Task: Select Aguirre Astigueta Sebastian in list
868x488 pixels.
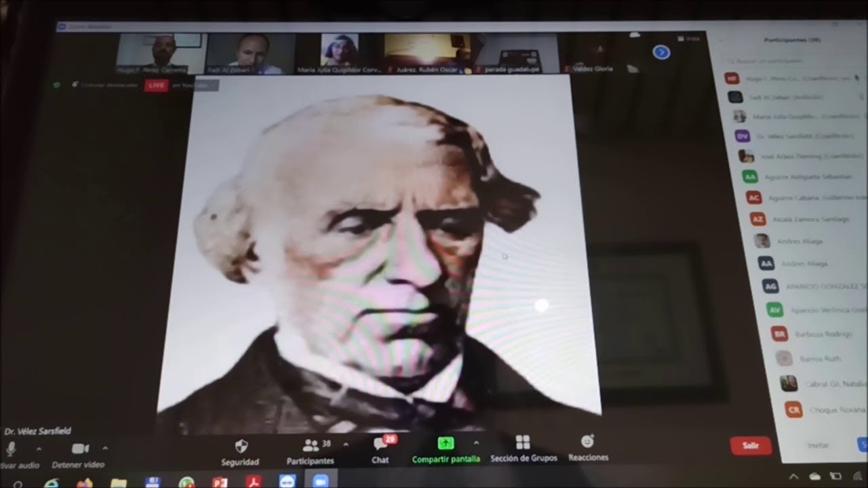Action: pos(805,176)
